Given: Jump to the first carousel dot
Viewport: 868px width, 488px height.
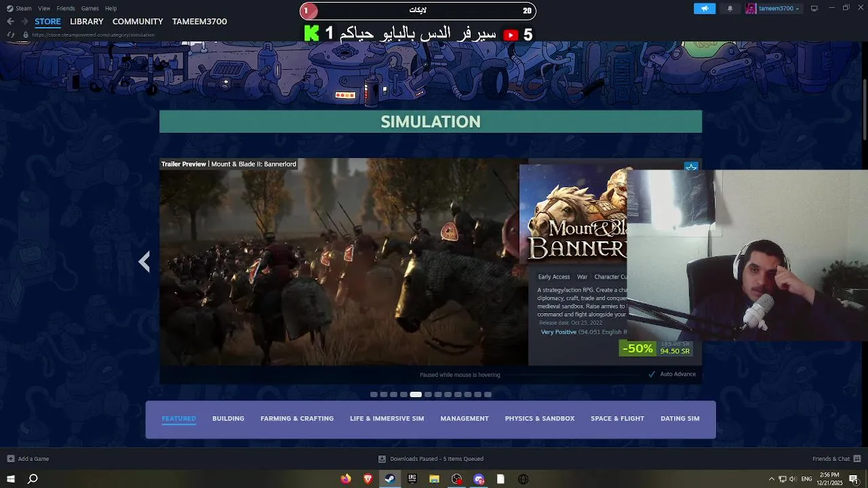Looking at the screenshot, I should [374, 394].
